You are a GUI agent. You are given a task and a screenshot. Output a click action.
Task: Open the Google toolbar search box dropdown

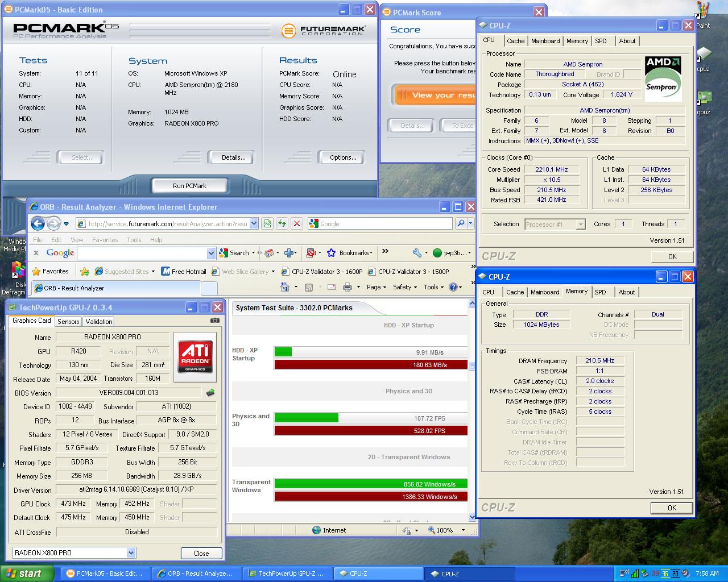click(211, 253)
